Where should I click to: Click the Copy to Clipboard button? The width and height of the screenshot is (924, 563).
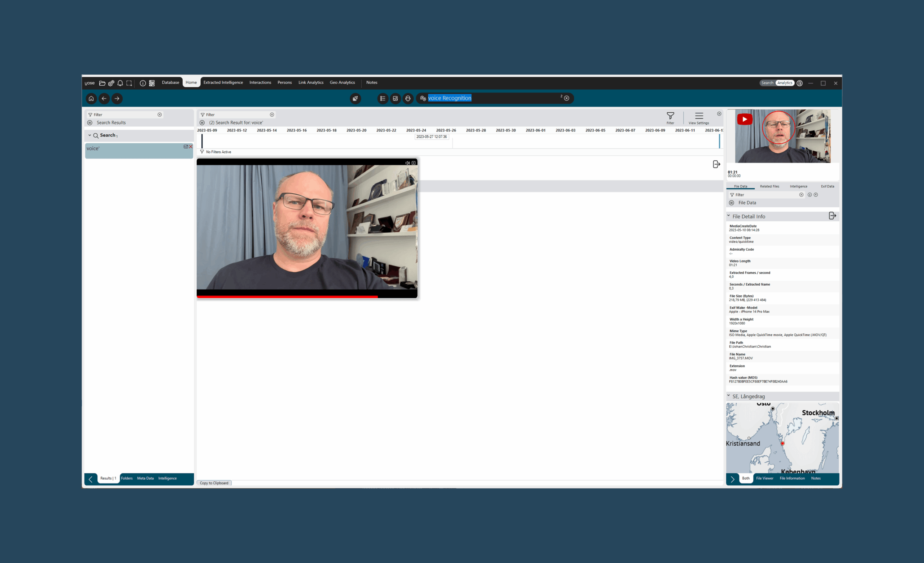(x=214, y=483)
